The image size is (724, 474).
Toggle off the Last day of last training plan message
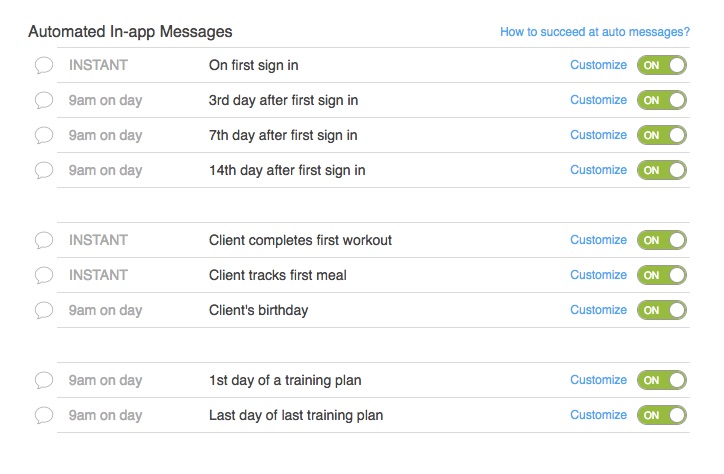pyautogui.click(x=662, y=415)
